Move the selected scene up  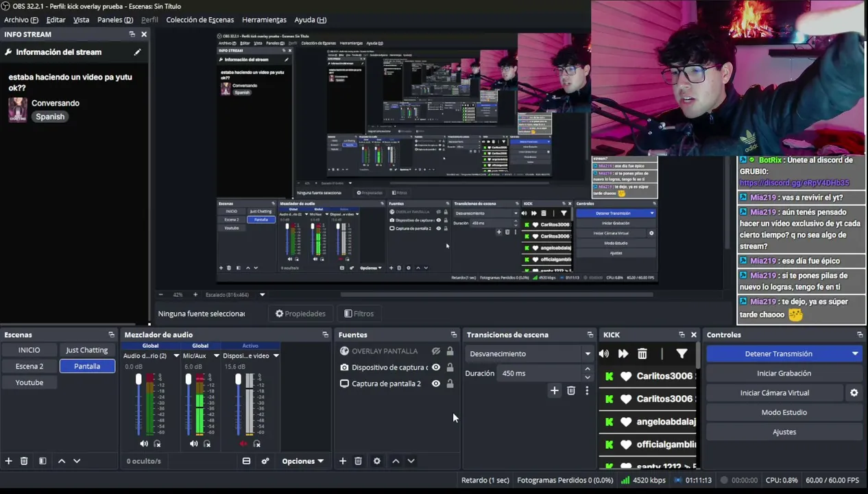62,461
